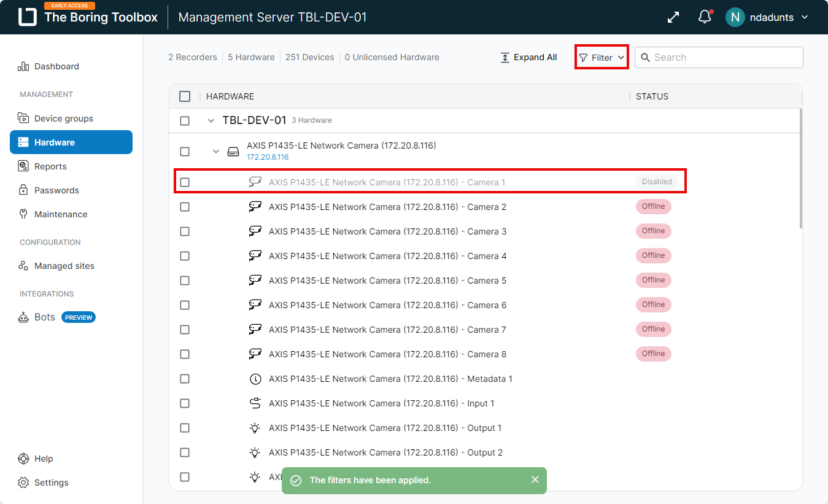Collapse the AXIS P1435-LE hardware chevron
Image resolution: width=828 pixels, height=504 pixels.
click(x=216, y=152)
